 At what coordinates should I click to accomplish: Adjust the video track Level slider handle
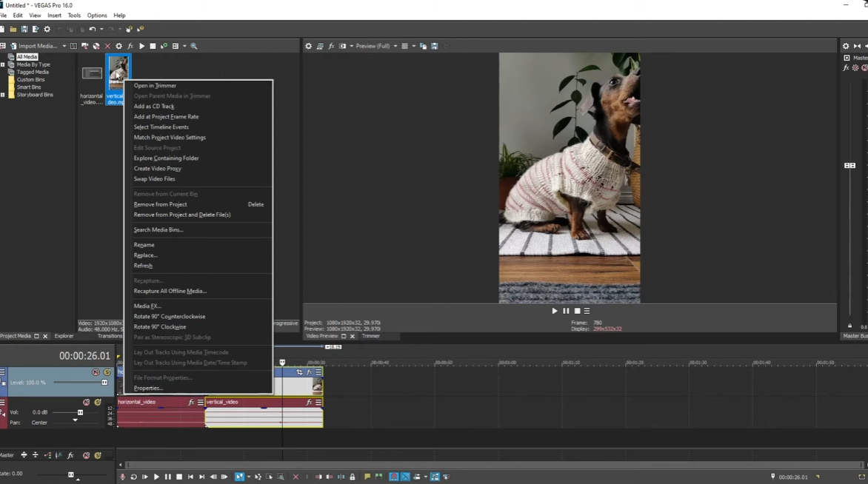pyautogui.click(x=104, y=382)
